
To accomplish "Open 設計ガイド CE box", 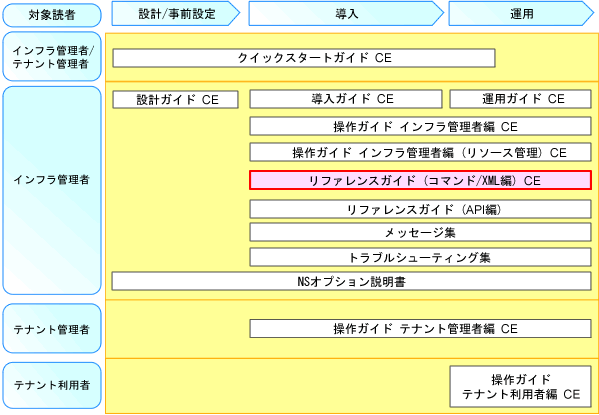I will (176, 99).
